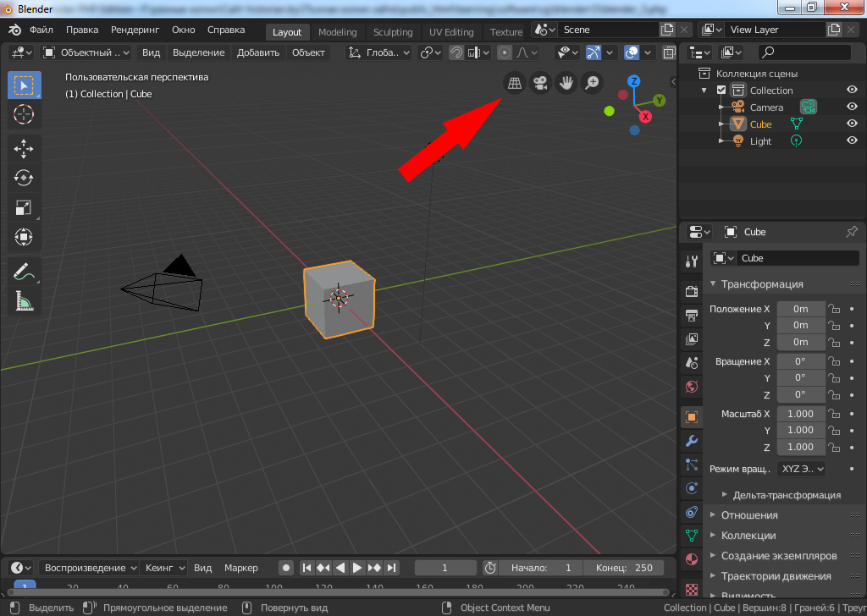Click the Положение X value field
The height and width of the screenshot is (616, 867).
pos(800,309)
